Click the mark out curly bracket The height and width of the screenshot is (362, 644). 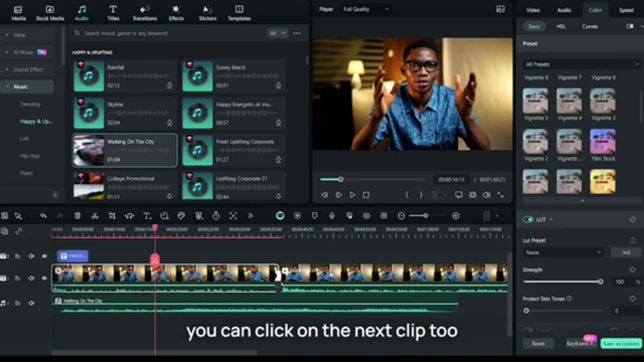[x=421, y=195]
